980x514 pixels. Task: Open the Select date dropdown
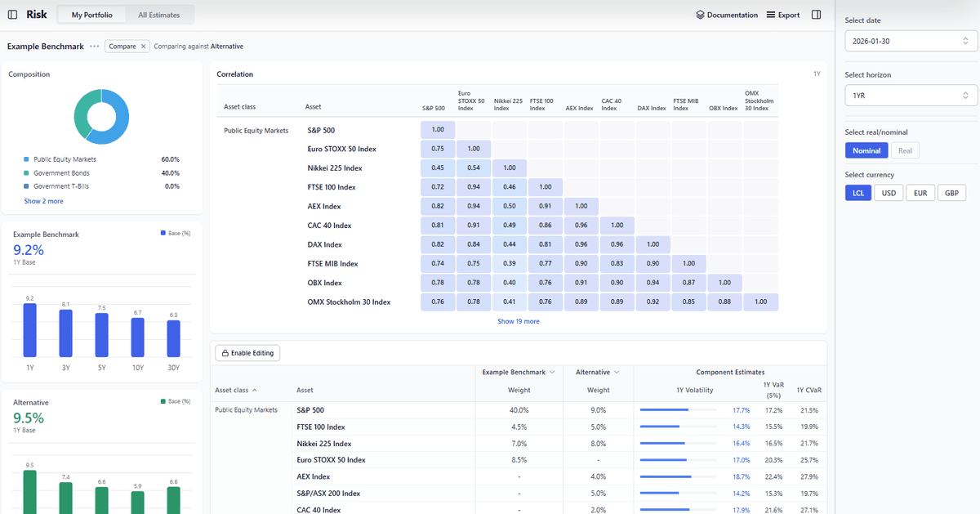[x=910, y=40]
